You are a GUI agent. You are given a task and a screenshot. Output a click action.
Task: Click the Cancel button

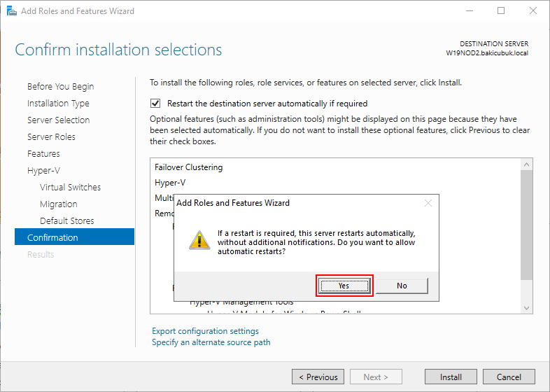coord(509,377)
